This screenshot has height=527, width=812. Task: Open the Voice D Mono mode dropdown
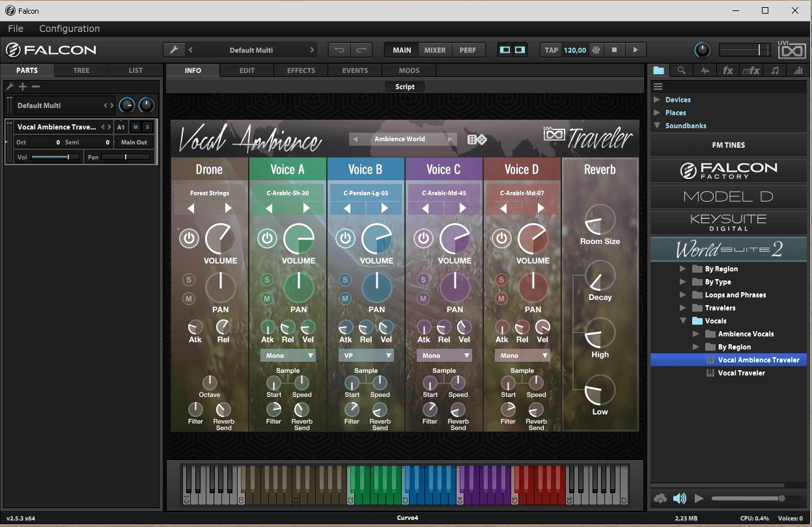tap(522, 355)
